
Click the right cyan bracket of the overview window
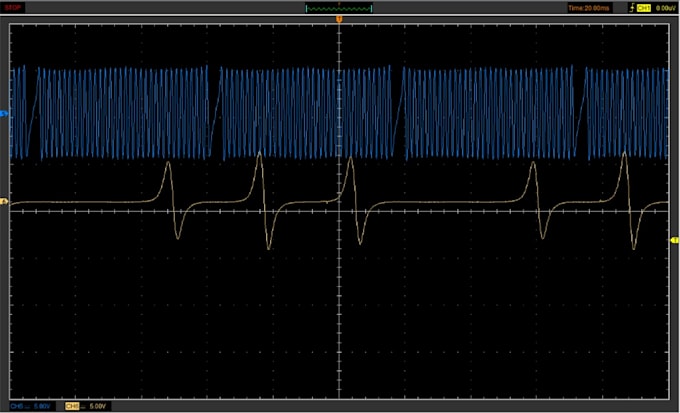pos(371,8)
